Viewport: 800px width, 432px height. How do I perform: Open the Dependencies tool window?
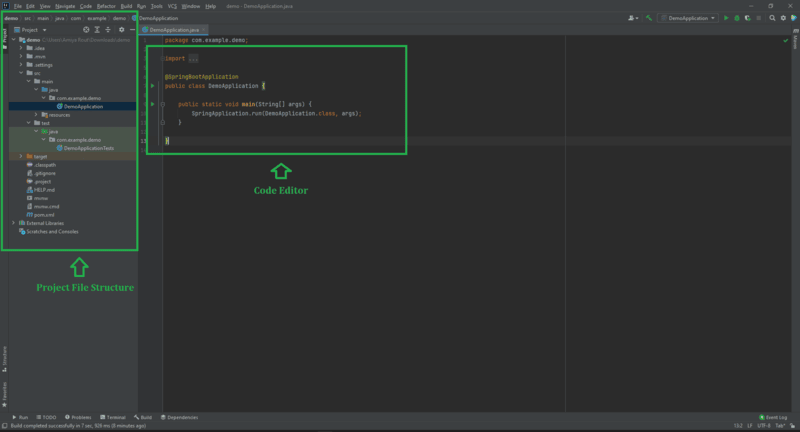(x=179, y=417)
